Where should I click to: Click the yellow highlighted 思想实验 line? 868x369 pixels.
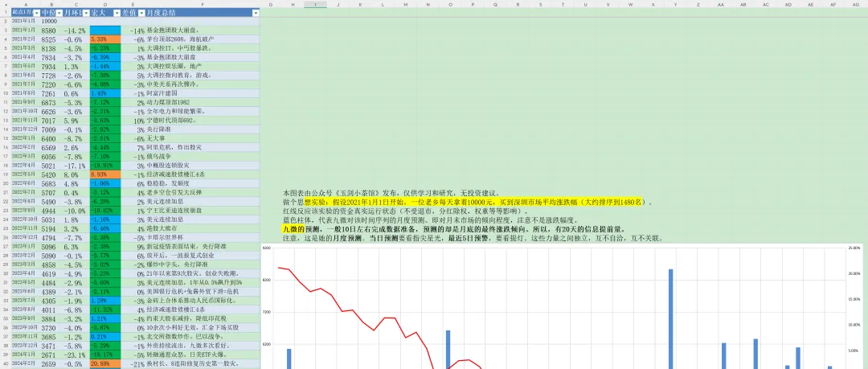[469, 202]
